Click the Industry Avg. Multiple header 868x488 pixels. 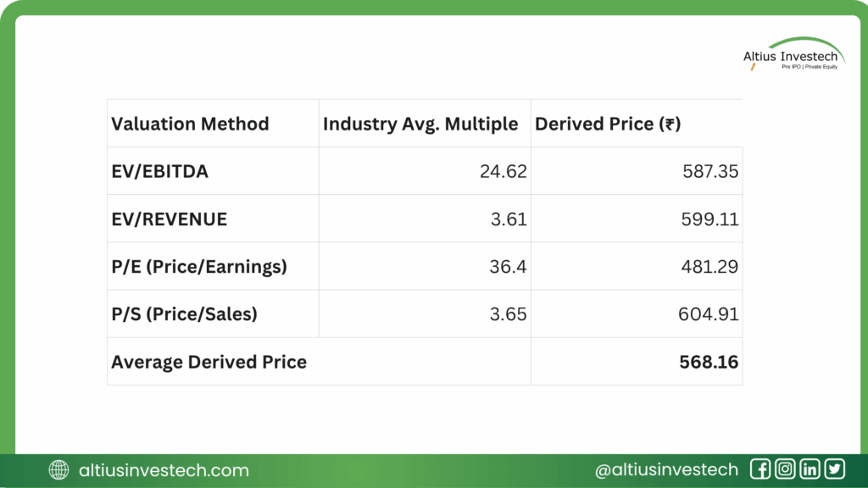pos(420,124)
